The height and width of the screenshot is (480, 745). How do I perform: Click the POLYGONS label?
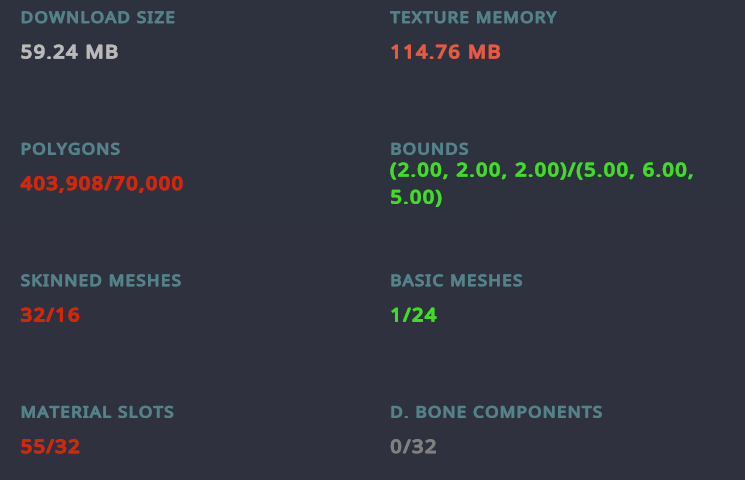coord(70,149)
